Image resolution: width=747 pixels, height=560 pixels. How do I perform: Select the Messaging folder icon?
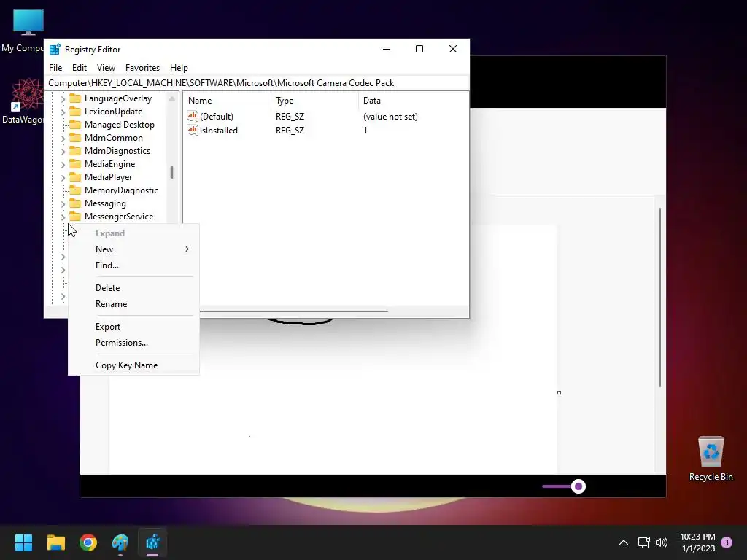tap(75, 203)
